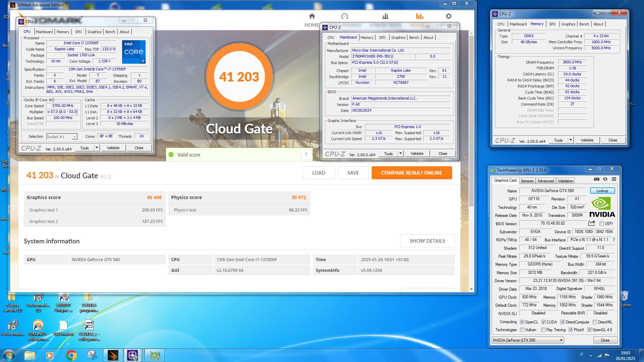Toggle the CUDA checkbox in GPU-Z
The image size is (644, 362).
[543, 322]
